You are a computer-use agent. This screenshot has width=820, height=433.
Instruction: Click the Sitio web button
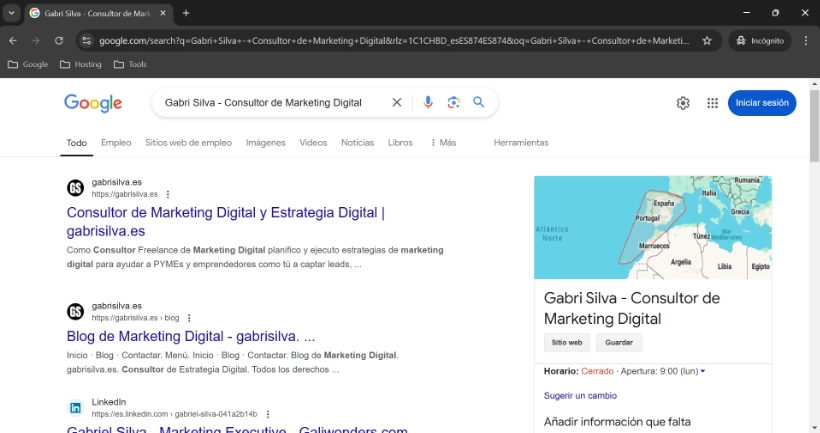[x=567, y=343]
